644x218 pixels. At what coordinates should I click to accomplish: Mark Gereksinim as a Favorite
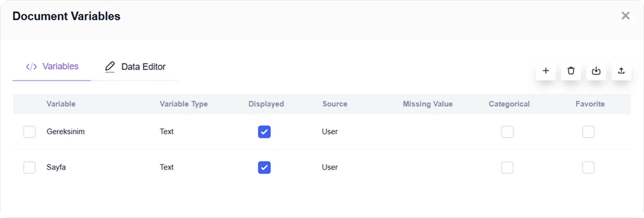(588, 132)
